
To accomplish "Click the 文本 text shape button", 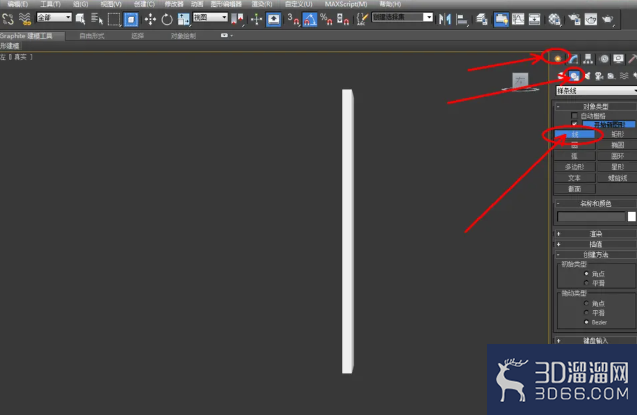I will point(574,177).
